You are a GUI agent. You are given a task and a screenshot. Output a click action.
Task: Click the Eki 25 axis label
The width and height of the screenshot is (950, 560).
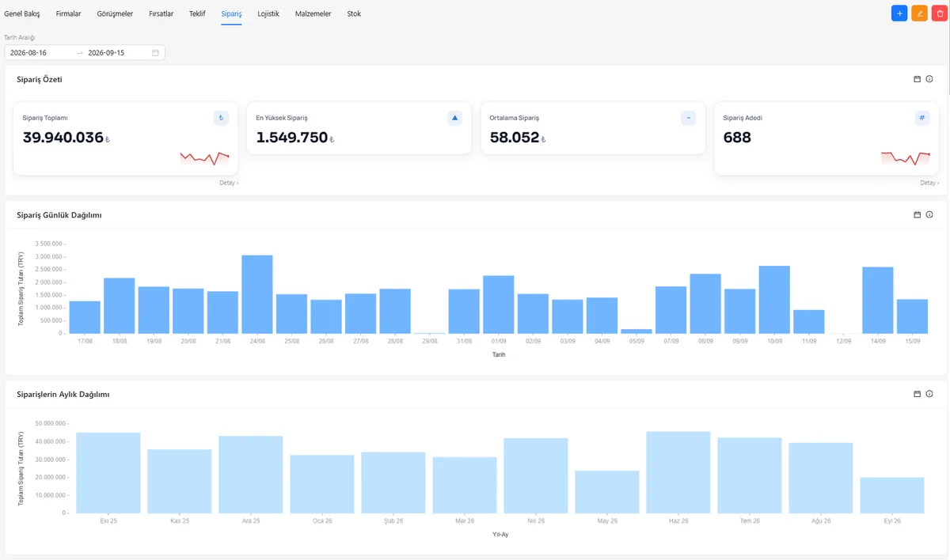click(x=108, y=520)
